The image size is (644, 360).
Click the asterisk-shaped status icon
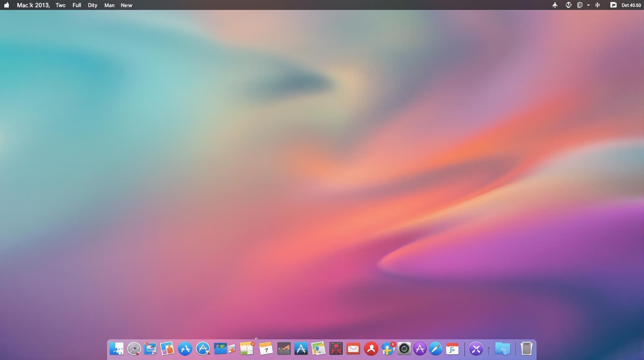point(597,5)
